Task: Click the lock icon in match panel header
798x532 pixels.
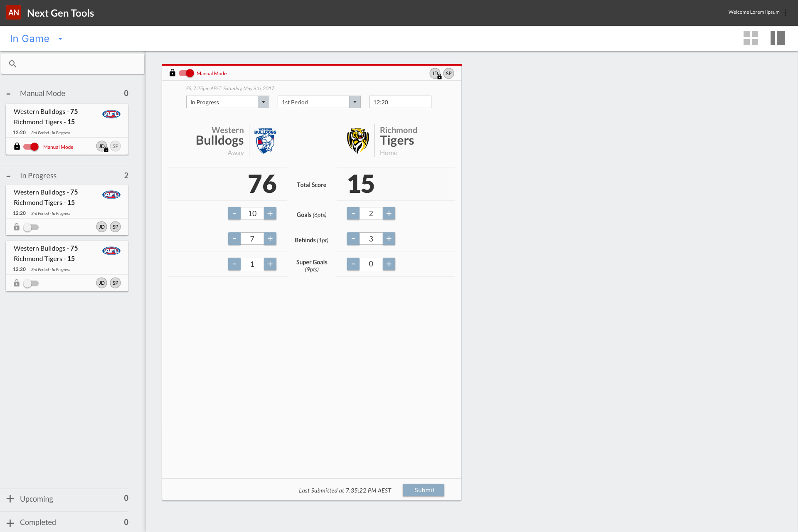Action: coord(172,73)
